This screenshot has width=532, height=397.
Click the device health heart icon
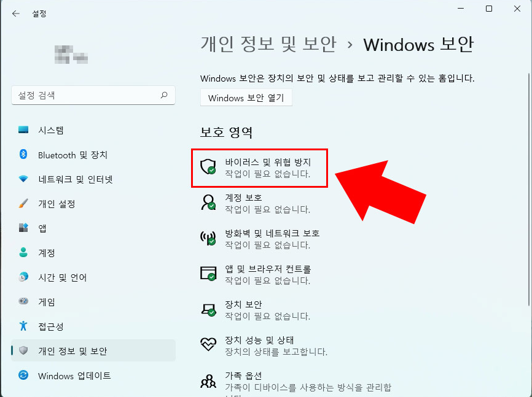pos(208,344)
